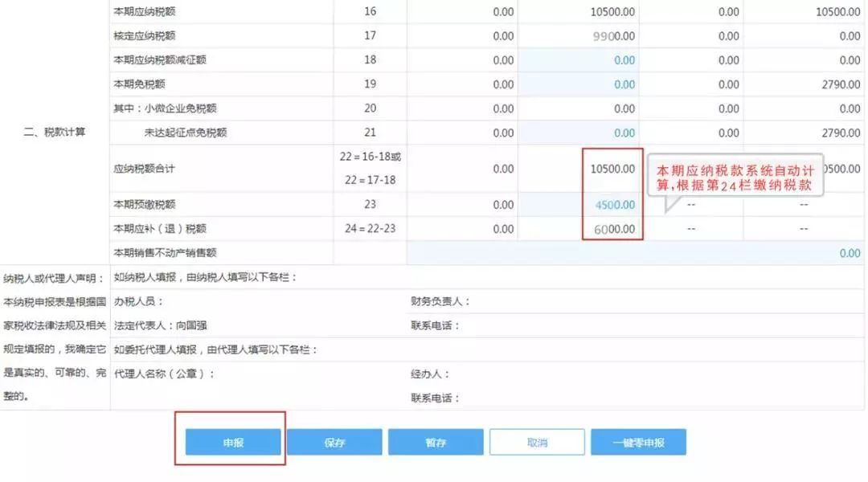Click the 保存 save button
This screenshot has width=868, height=482.
point(334,442)
